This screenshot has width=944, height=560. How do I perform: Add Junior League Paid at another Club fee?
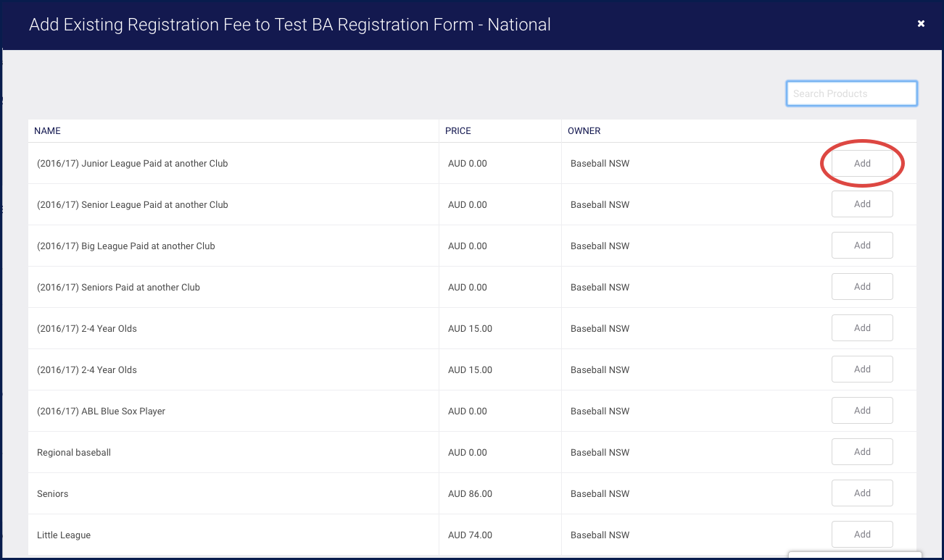pyautogui.click(x=861, y=163)
